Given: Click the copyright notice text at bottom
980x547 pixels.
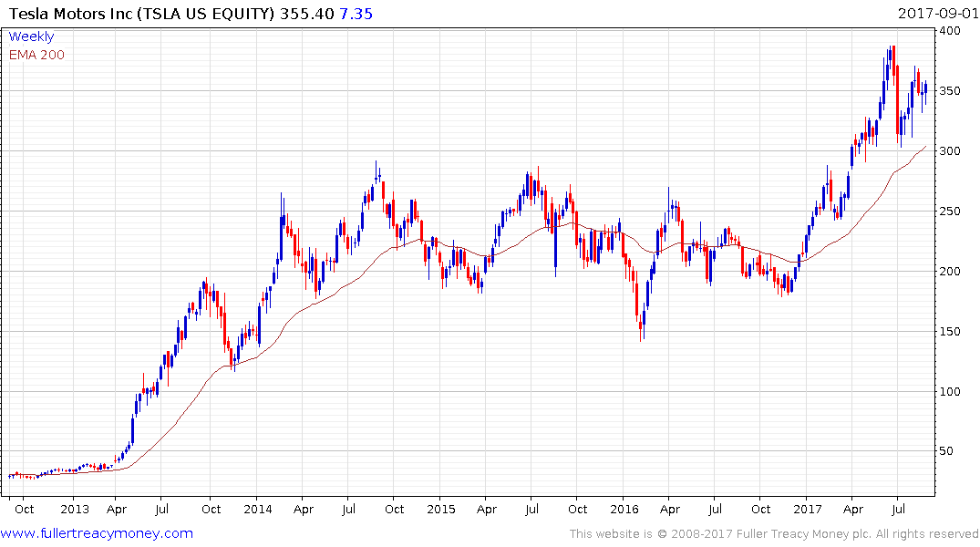Looking at the screenshot, I should (774, 534).
